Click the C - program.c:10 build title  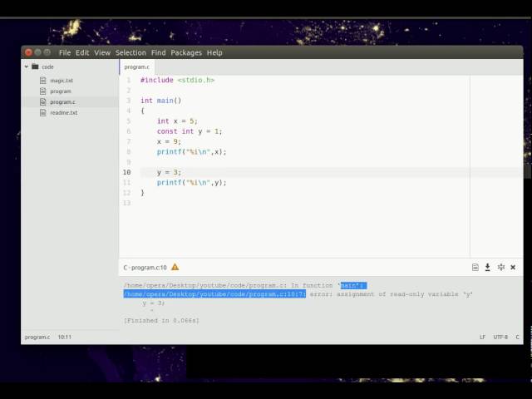pyautogui.click(x=145, y=268)
